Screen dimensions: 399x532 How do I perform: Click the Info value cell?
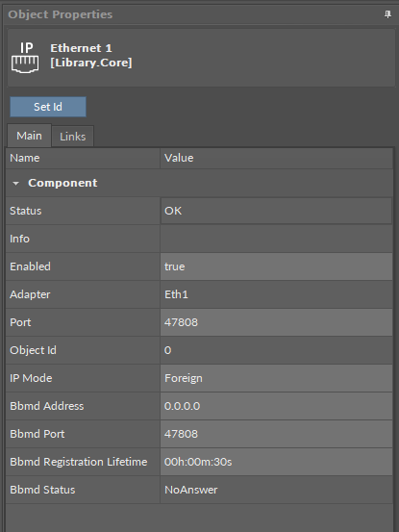click(276, 239)
